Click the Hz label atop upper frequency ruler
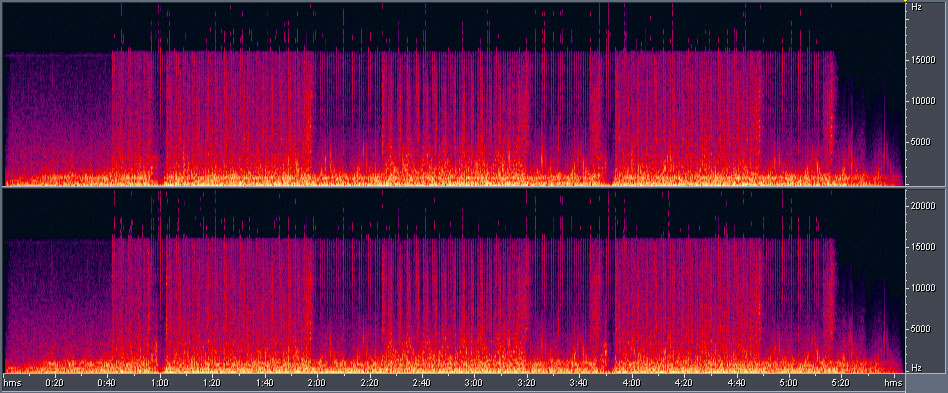948x393 pixels. pyautogui.click(x=917, y=7)
